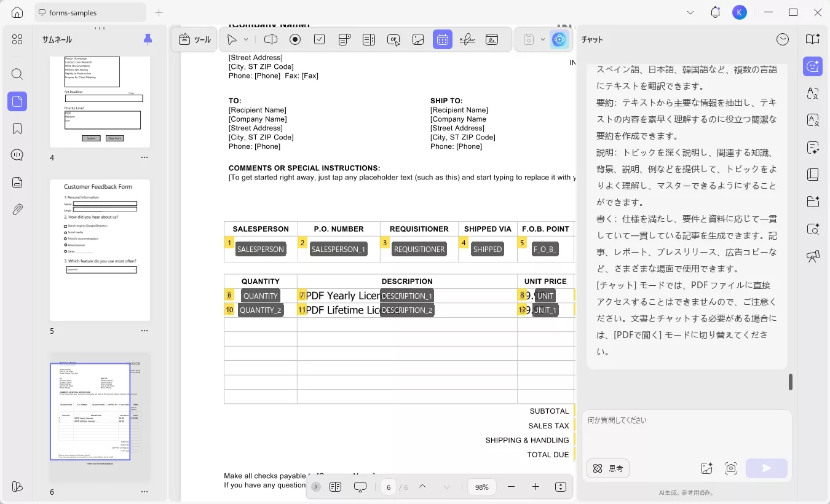Click the translate icon with bracket corners
Image resolution: width=830 pixels, height=504 pixels.
tap(813, 93)
